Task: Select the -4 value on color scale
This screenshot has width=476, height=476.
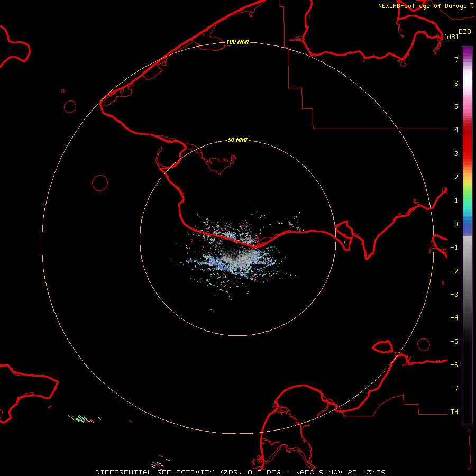Action: click(454, 318)
